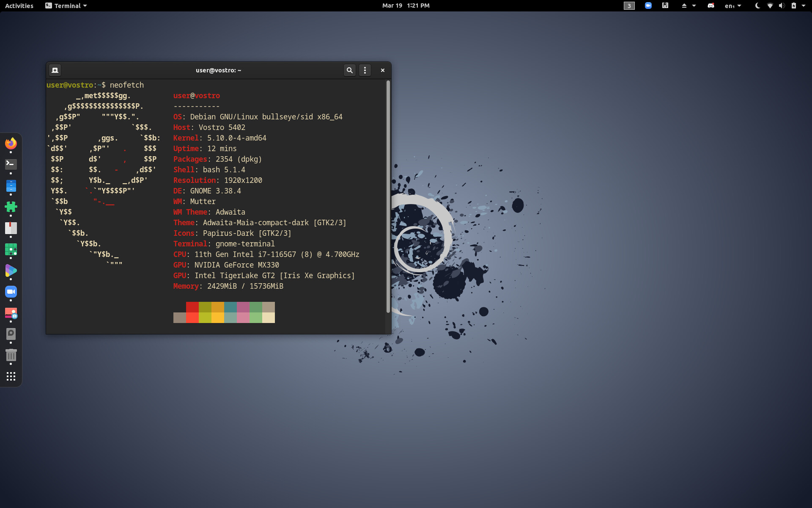Expand the removable drives dropdown arrow
This screenshot has width=812, height=508.
click(694, 6)
